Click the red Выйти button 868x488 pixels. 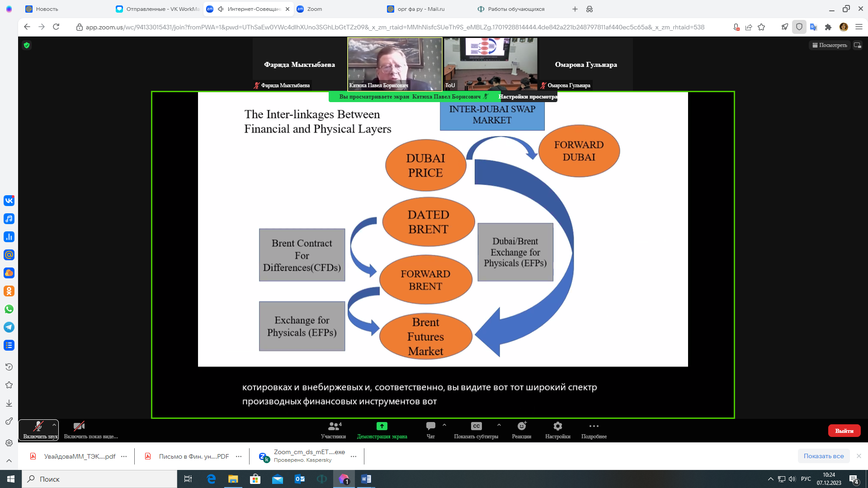click(844, 431)
